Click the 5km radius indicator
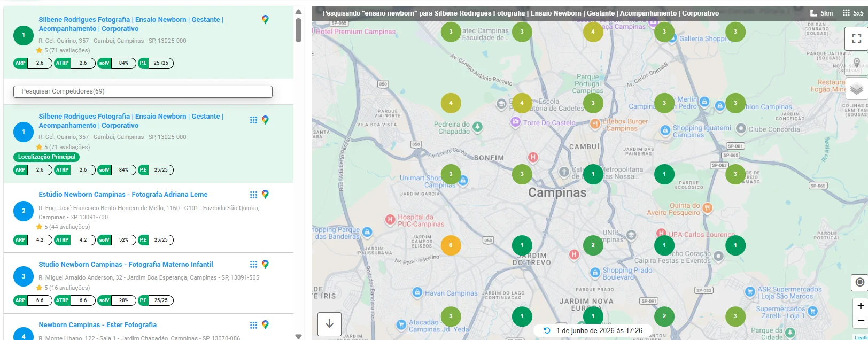The height and width of the screenshot is (340, 868). pos(821,13)
